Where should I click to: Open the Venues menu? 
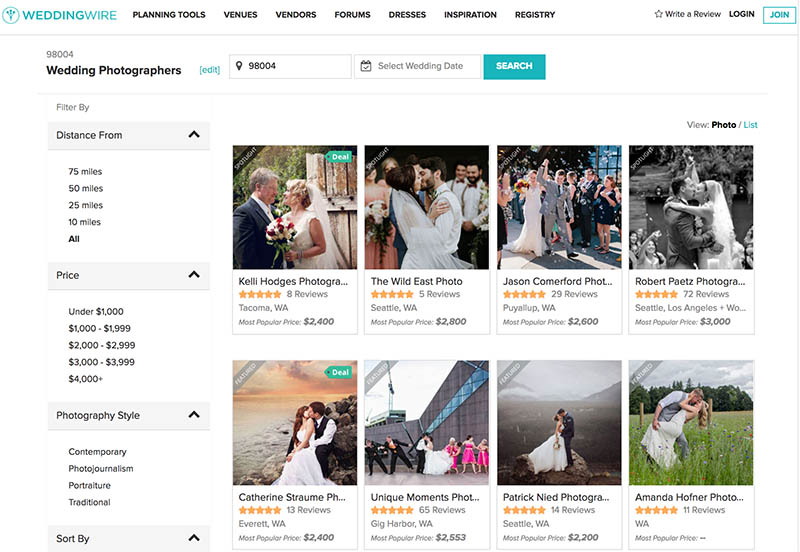pyautogui.click(x=240, y=15)
